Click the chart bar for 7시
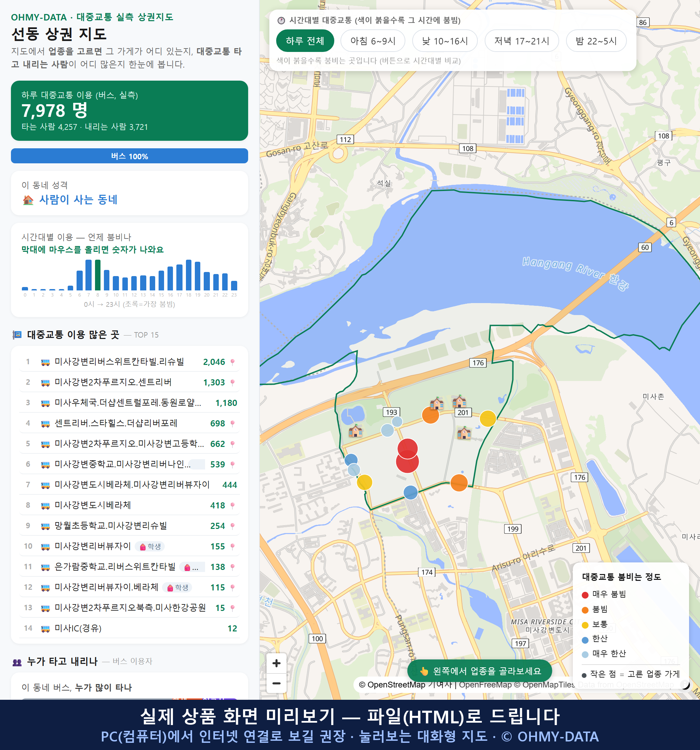The width and height of the screenshot is (700, 750). click(x=89, y=275)
